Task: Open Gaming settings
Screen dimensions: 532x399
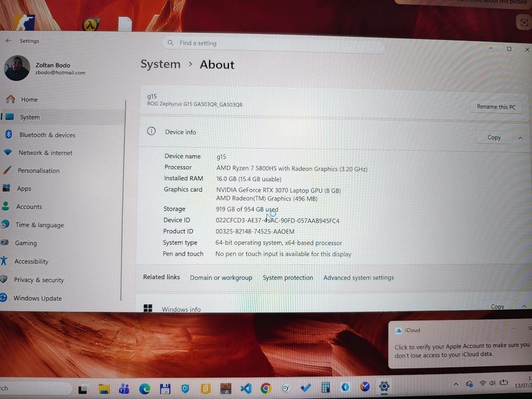Action: [x=26, y=243]
